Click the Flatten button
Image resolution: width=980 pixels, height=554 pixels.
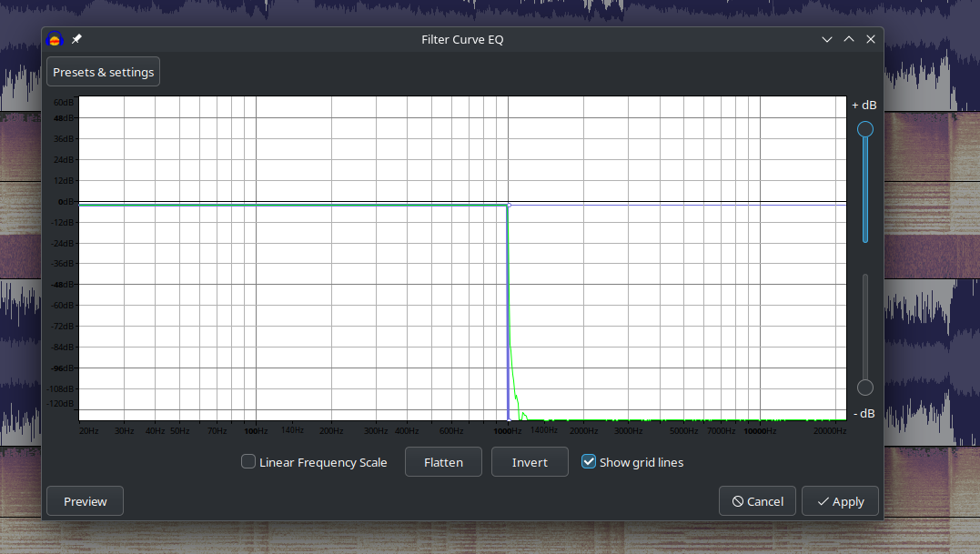[443, 462]
